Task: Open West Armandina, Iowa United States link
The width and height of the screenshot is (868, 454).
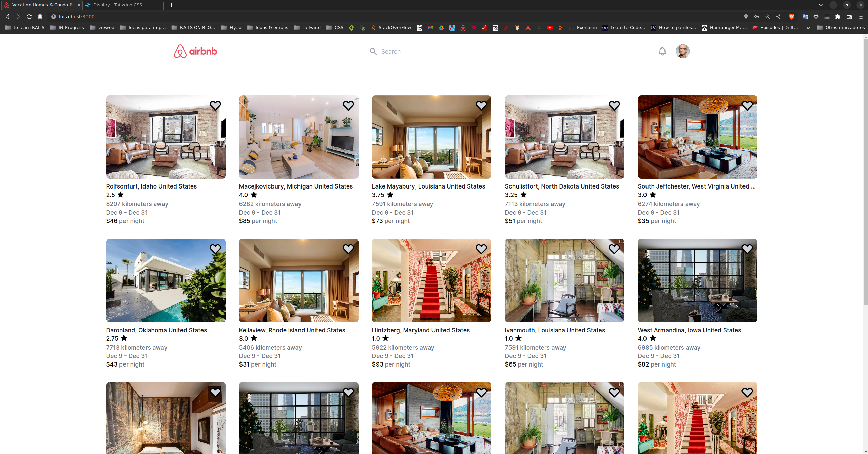Action: pos(689,330)
